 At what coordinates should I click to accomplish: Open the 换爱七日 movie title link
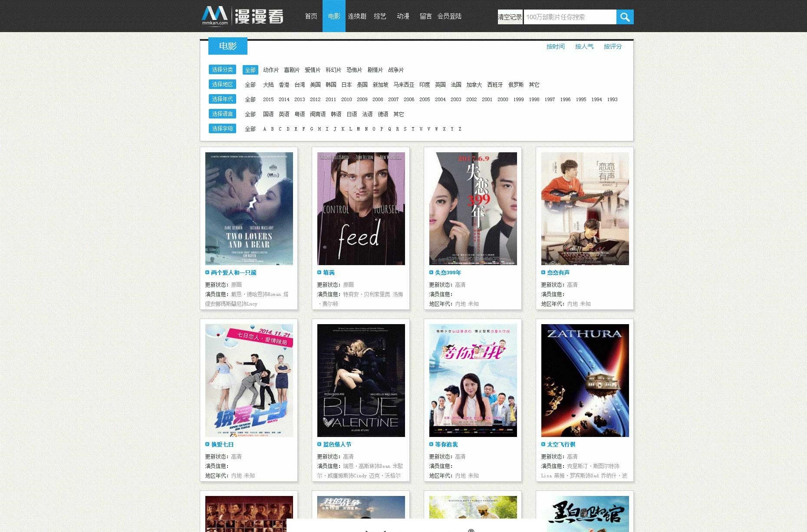click(222, 444)
